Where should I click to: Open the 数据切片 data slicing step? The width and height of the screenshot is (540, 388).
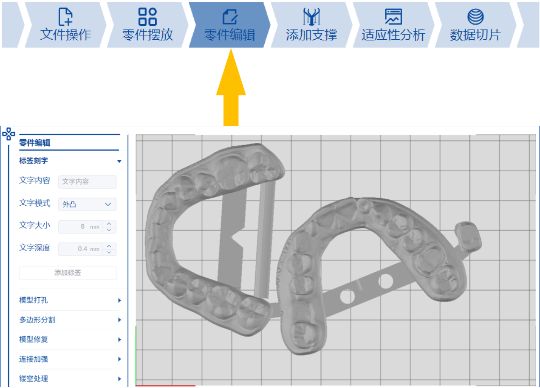coord(475,25)
